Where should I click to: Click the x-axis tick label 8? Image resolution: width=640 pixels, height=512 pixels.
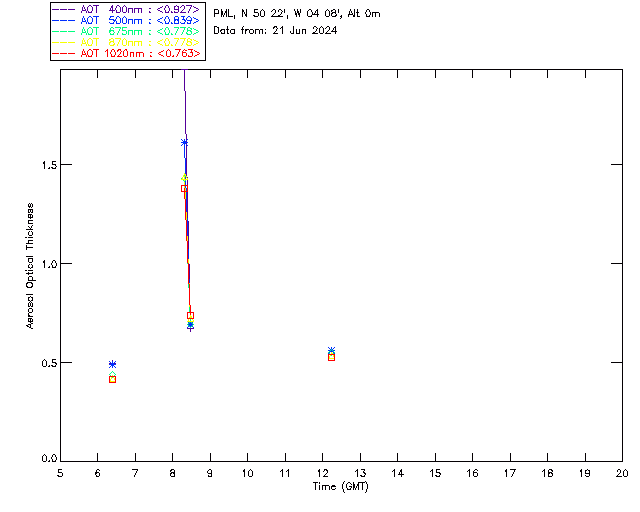(x=173, y=473)
